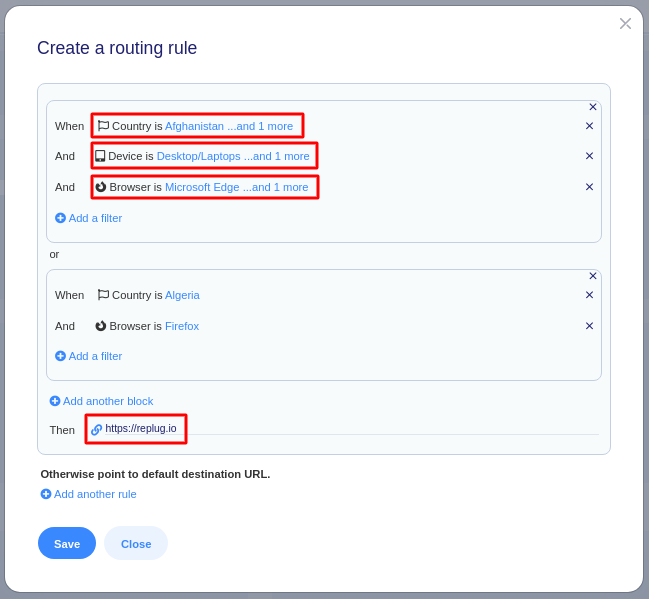Image resolution: width=649 pixels, height=599 pixels.
Task: Change the Firefox browser selection
Action: [x=181, y=326]
